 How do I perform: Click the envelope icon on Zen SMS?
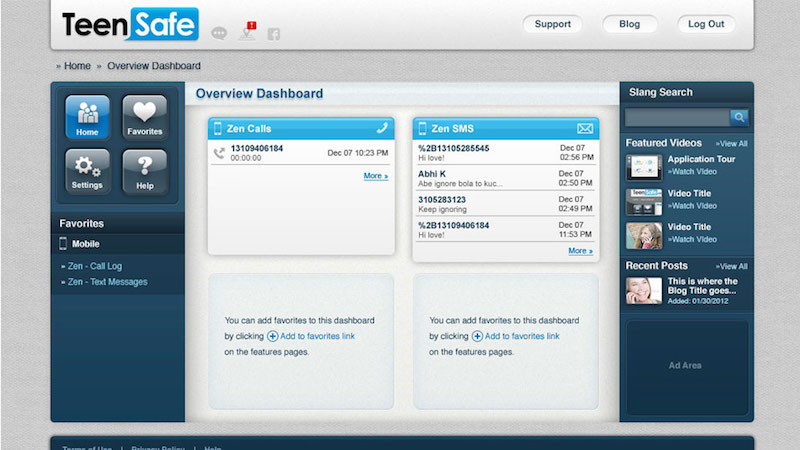click(585, 129)
